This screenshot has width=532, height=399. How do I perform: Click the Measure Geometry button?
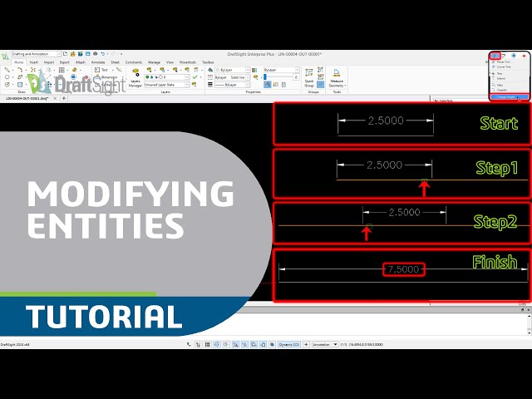(337, 79)
